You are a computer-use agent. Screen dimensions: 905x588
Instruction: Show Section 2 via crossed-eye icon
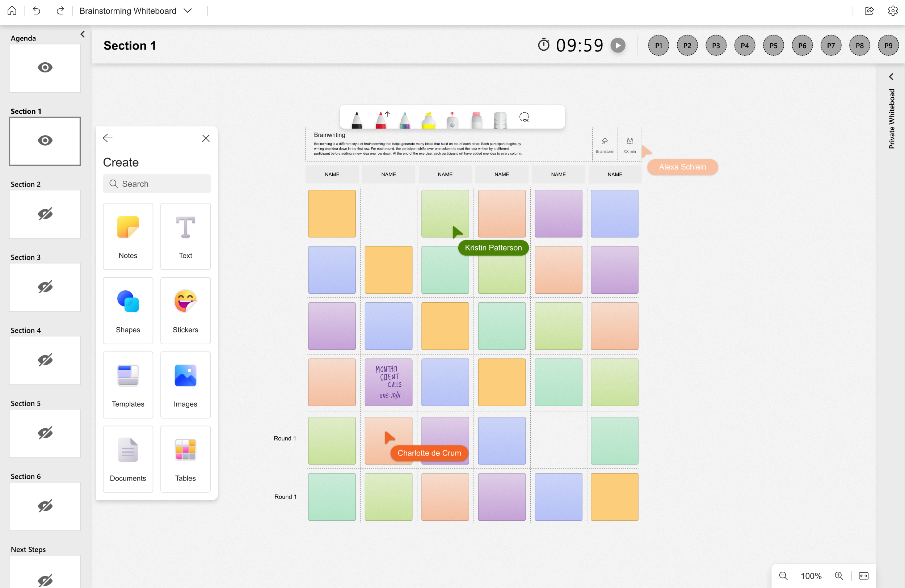45,214
